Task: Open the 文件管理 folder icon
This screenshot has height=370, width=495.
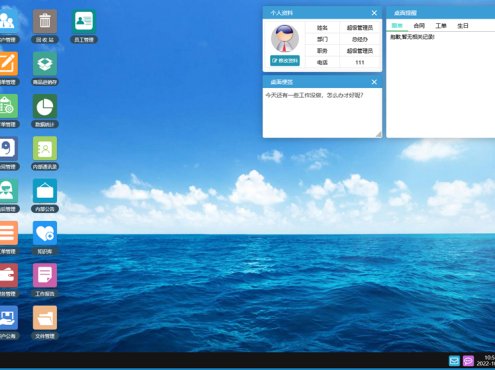Action: 45,318
